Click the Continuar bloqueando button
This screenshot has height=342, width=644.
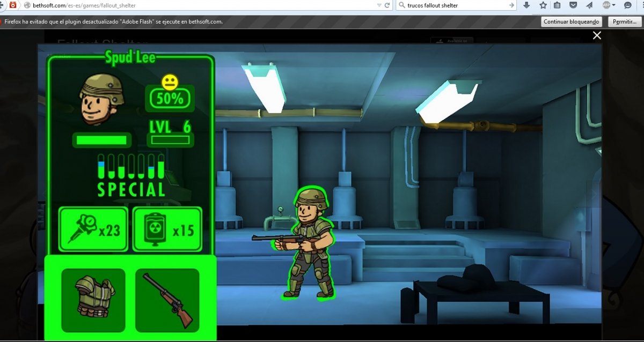572,22
